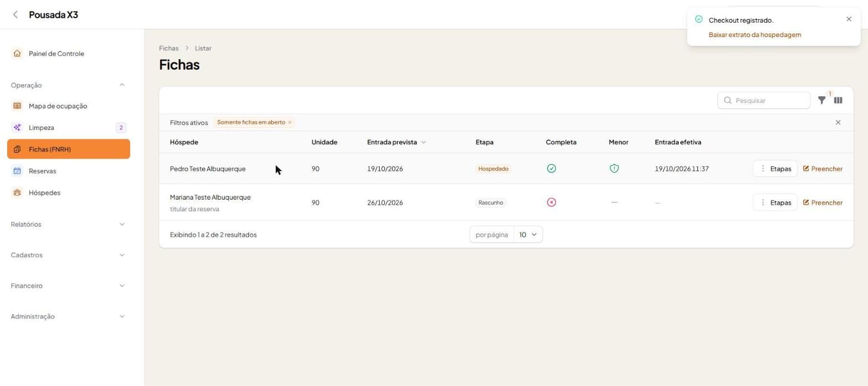The height and width of the screenshot is (386, 868).
Task: Open Etapas menu for Pedro's row
Action: tap(775, 169)
